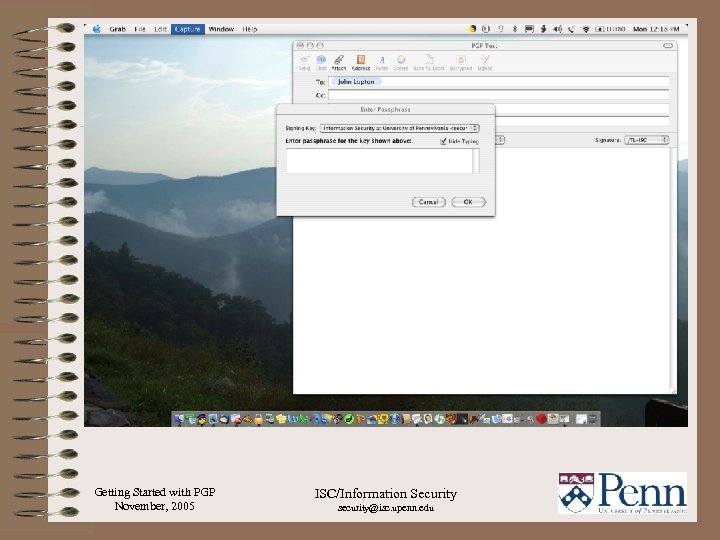The image size is (720, 540).
Task: Open the Grab menu
Action: tap(118, 29)
